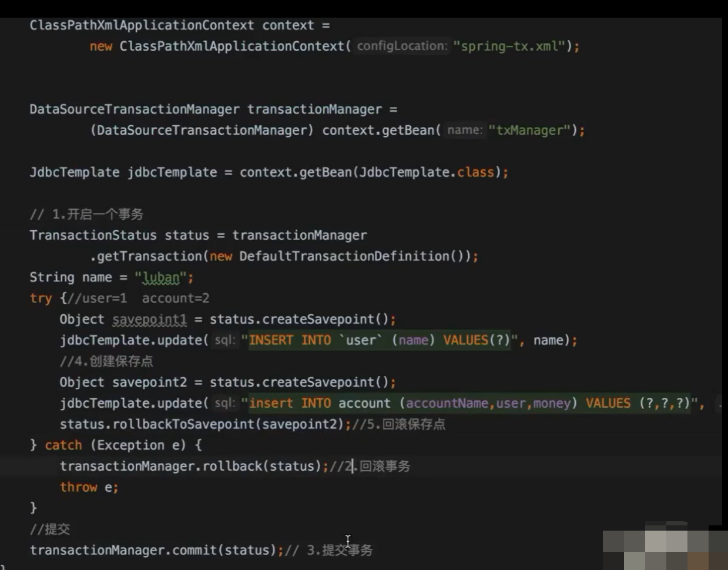Click transactionManager.rollback(status) call
The width and height of the screenshot is (728, 570).
(x=190, y=467)
